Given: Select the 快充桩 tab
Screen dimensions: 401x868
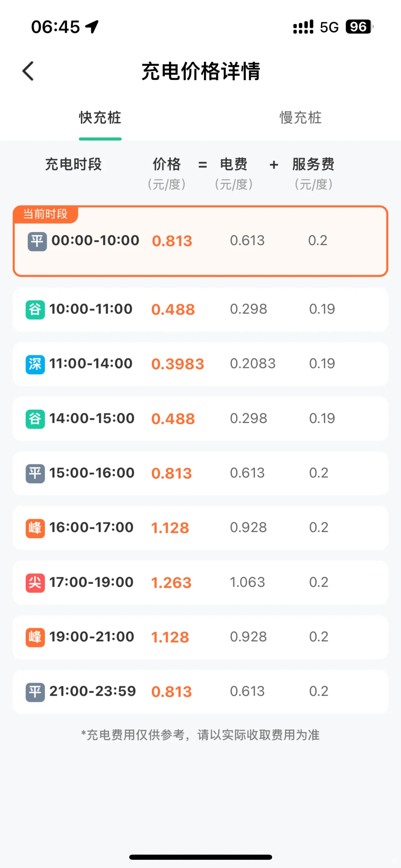Looking at the screenshot, I should [100, 118].
